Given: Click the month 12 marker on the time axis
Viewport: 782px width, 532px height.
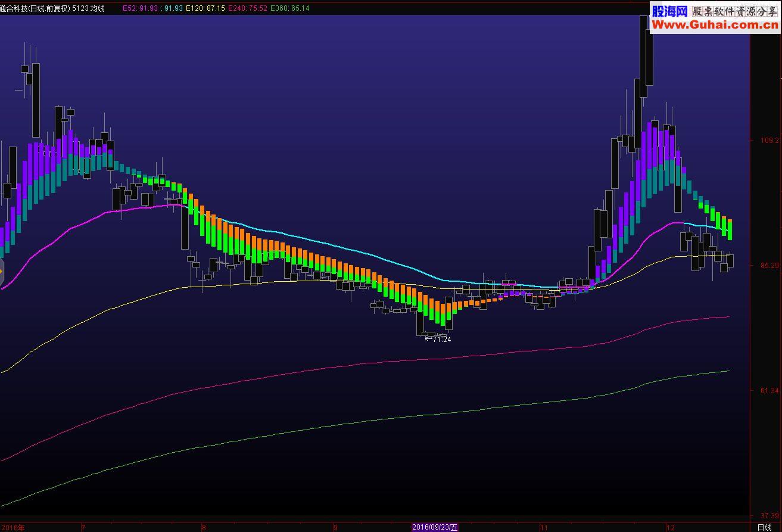Looking at the screenshot, I should 671,527.
